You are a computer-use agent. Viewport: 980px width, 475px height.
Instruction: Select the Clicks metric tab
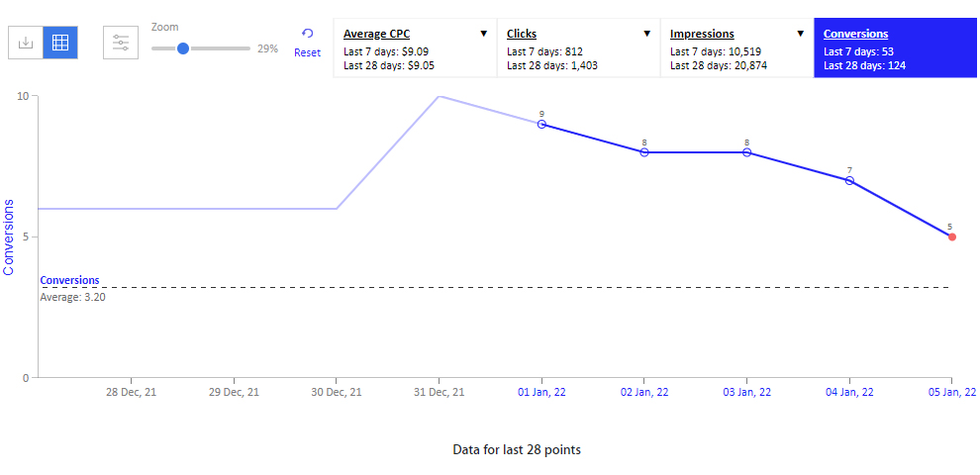579,48
